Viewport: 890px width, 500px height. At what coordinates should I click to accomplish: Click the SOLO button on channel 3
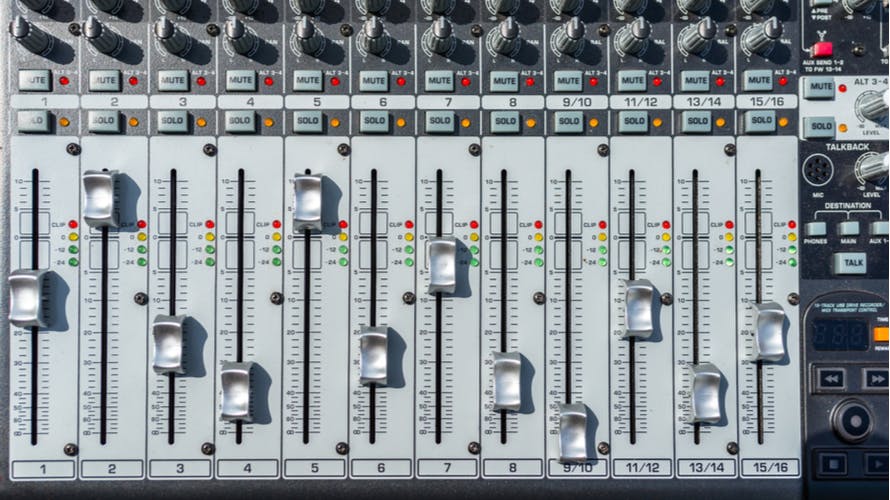(173, 121)
